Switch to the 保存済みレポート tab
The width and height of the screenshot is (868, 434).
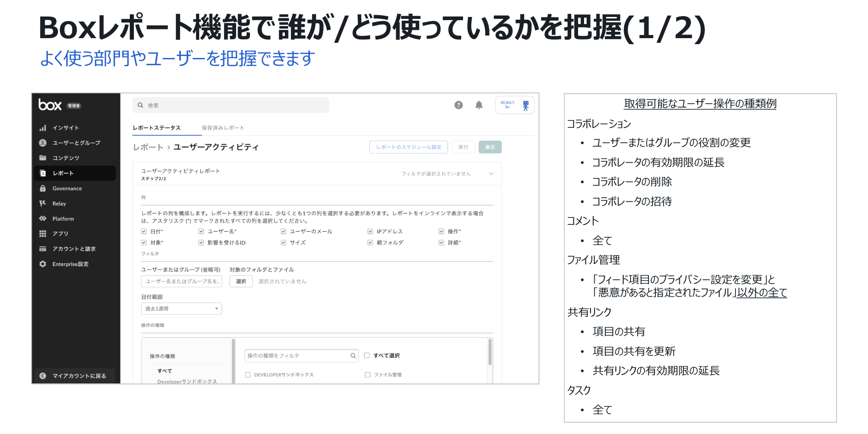click(223, 128)
